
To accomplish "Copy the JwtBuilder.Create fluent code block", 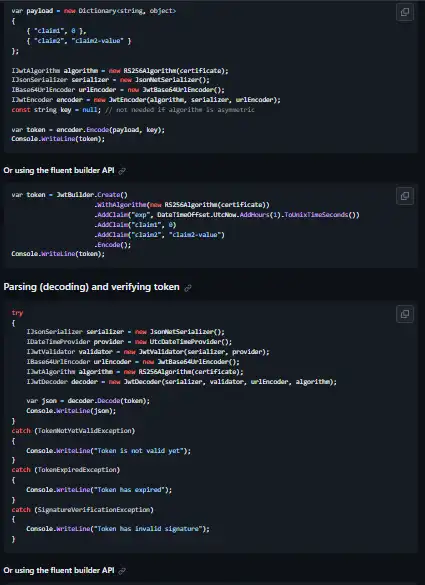I will [404, 196].
